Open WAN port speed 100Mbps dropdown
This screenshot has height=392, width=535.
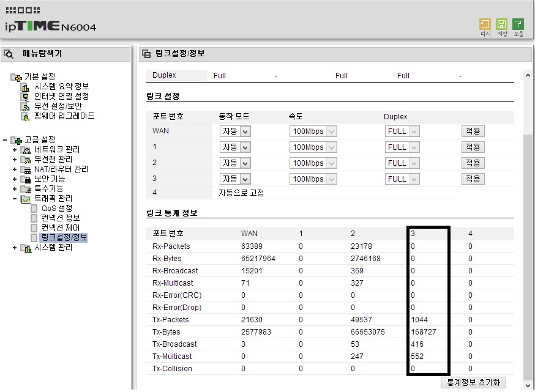tap(313, 131)
